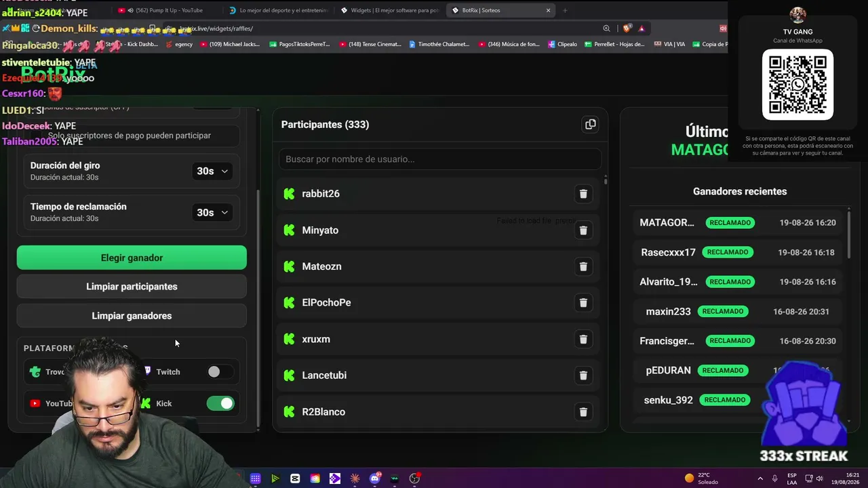Click the Participantes (333) heading
The image size is (868, 488).
(x=325, y=125)
